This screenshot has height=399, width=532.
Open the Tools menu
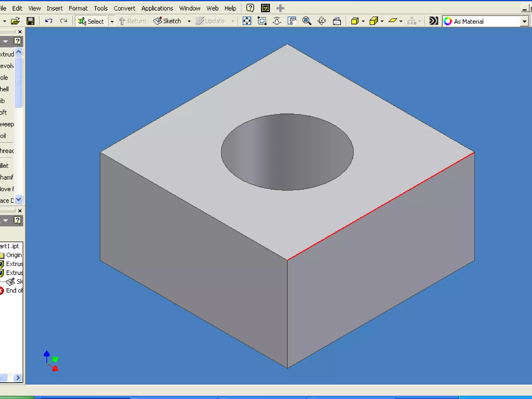pos(101,8)
